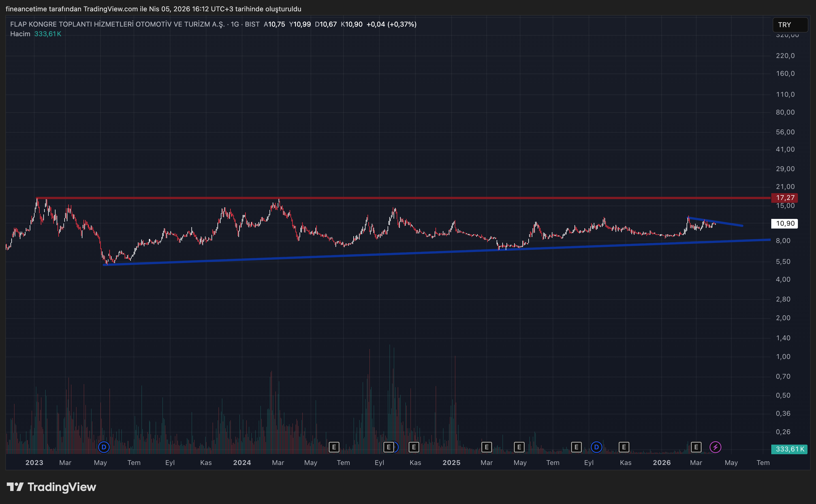Click the earnings marker beside Kas 2024
This screenshot has height=504, width=816.
[414, 447]
